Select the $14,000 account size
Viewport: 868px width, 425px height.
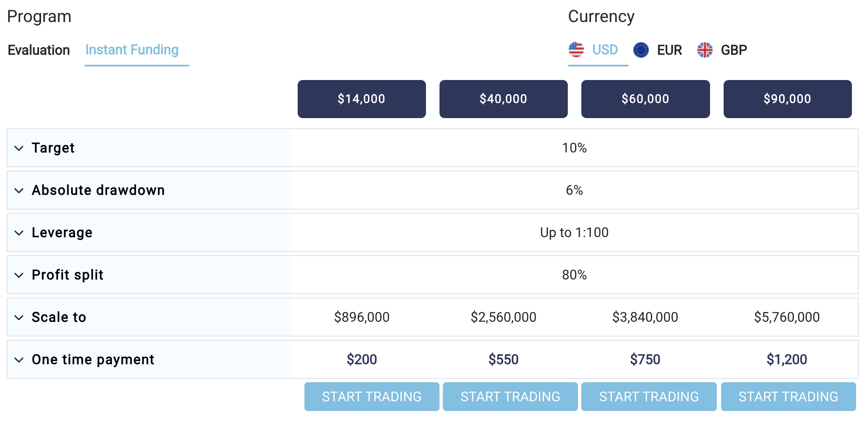tap(362, 99)
